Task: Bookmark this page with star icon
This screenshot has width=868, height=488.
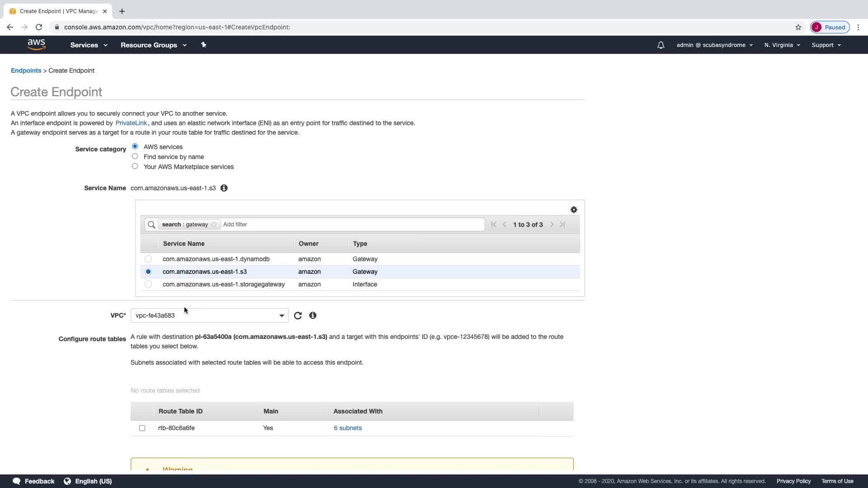Action: [798, 27]
